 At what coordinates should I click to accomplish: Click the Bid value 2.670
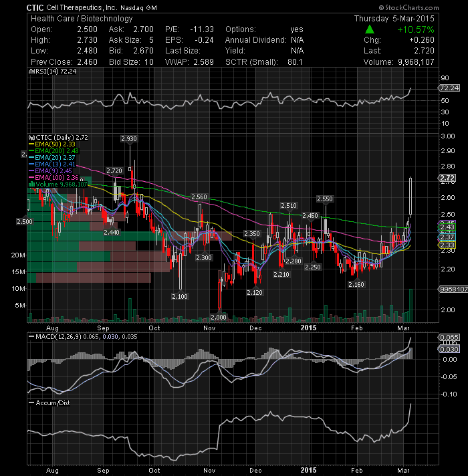point(143,51)
